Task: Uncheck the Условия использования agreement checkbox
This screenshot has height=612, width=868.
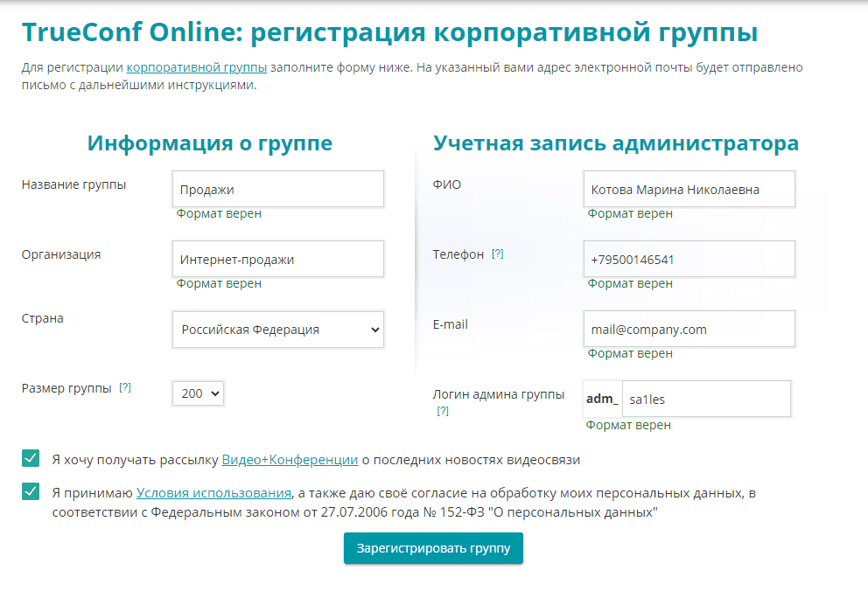Action: pos(31,491)
